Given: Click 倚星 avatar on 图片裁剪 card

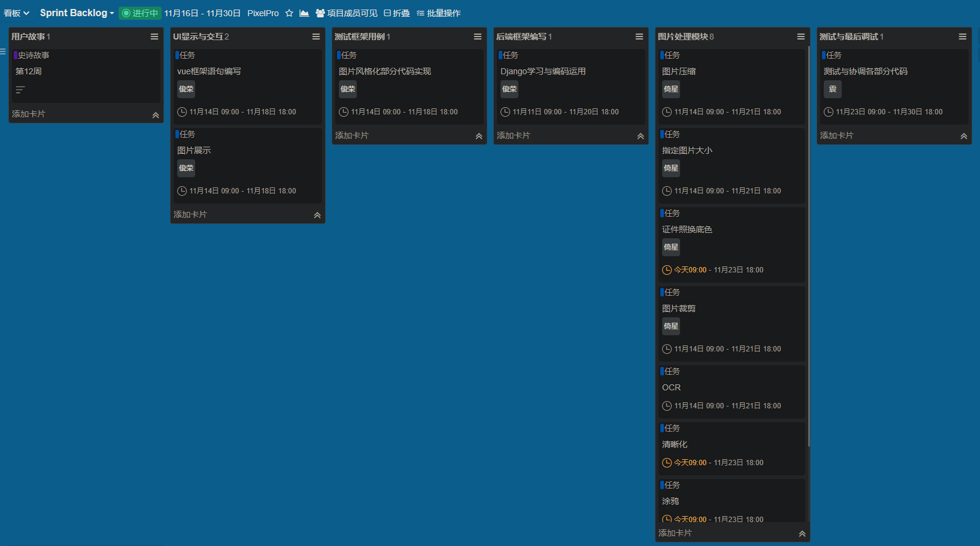Looking at the screenshot, I should coord(671,326).
